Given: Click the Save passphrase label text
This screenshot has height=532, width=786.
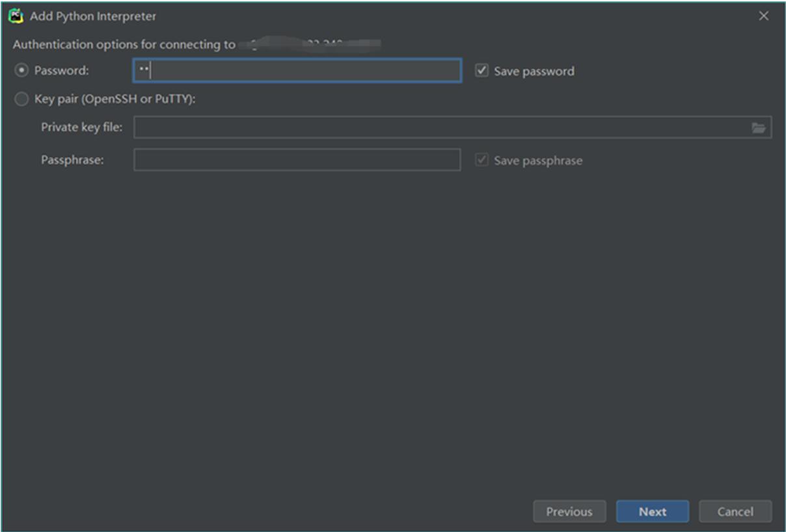Looking at the screenshot, I should pos(537,161).
